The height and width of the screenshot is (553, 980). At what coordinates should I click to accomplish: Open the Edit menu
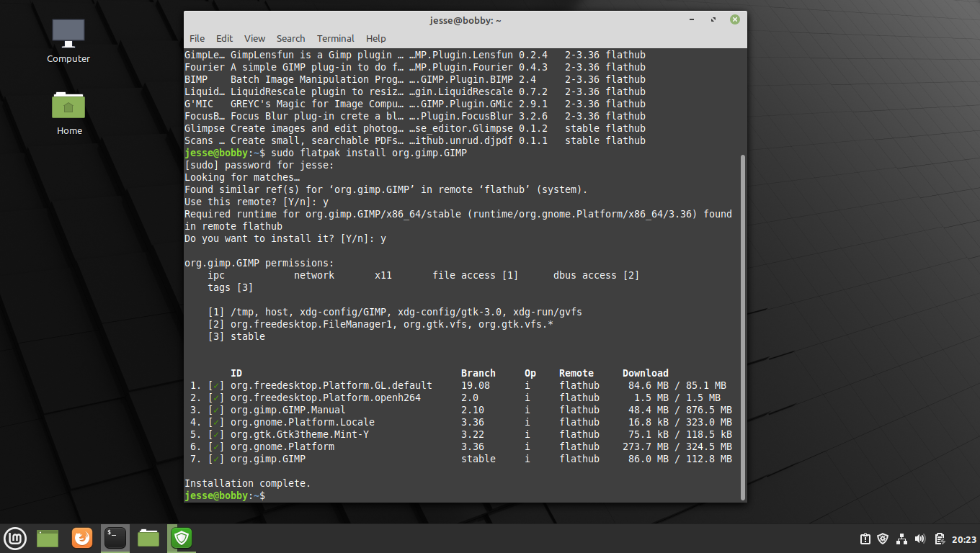pos(225,39)
